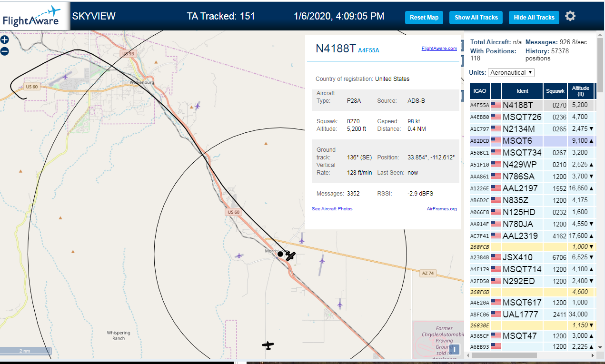
Task: Click Show All Tracks
Action: [x=476, y=18]
